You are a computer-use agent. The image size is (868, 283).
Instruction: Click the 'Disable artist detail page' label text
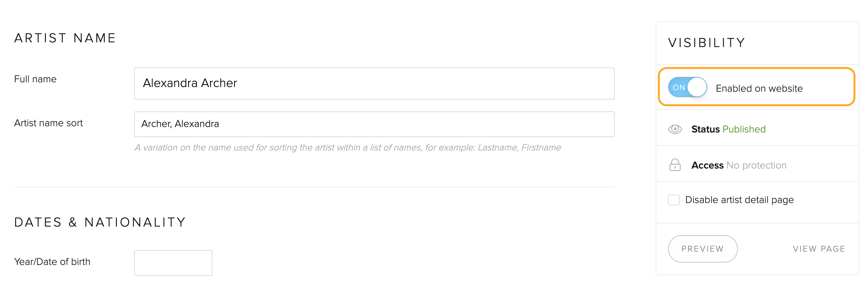point(739,200)
